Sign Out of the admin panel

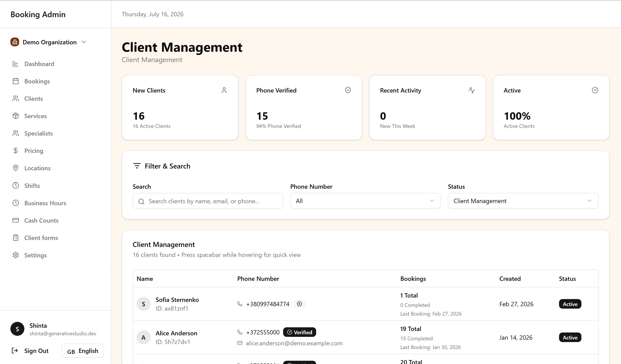36,351
